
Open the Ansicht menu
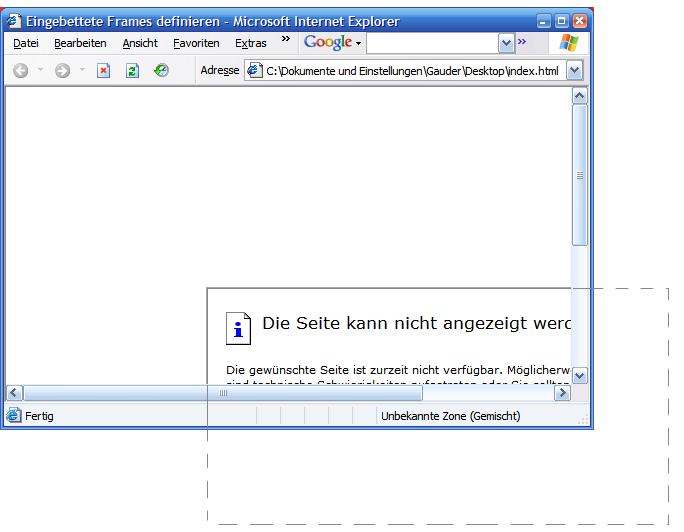(140, 43)
